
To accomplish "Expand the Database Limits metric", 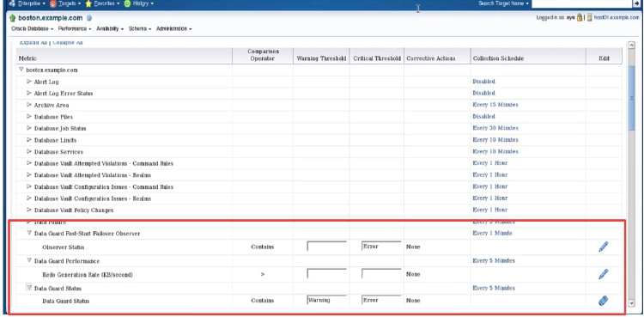I will (29, 140).
